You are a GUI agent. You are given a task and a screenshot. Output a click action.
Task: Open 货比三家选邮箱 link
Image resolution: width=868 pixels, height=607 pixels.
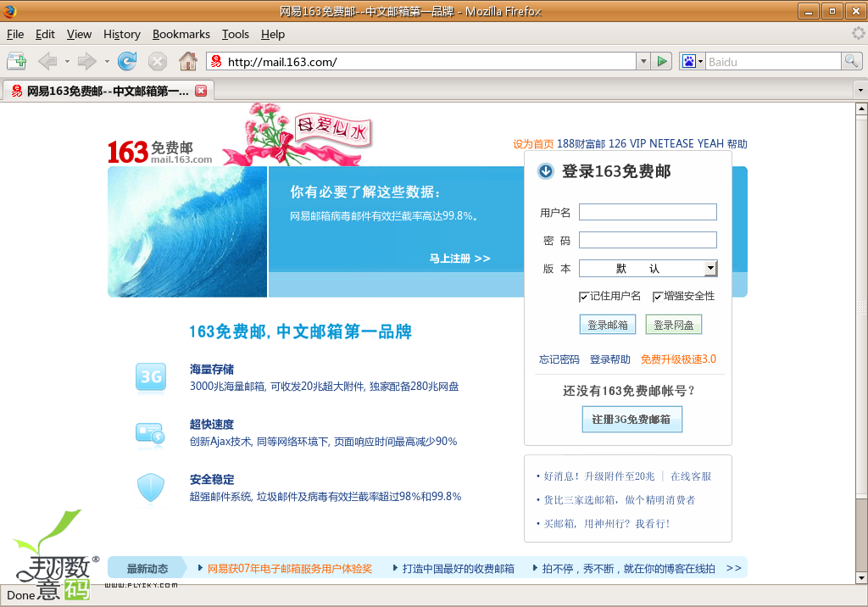click(x=620, y=500)
